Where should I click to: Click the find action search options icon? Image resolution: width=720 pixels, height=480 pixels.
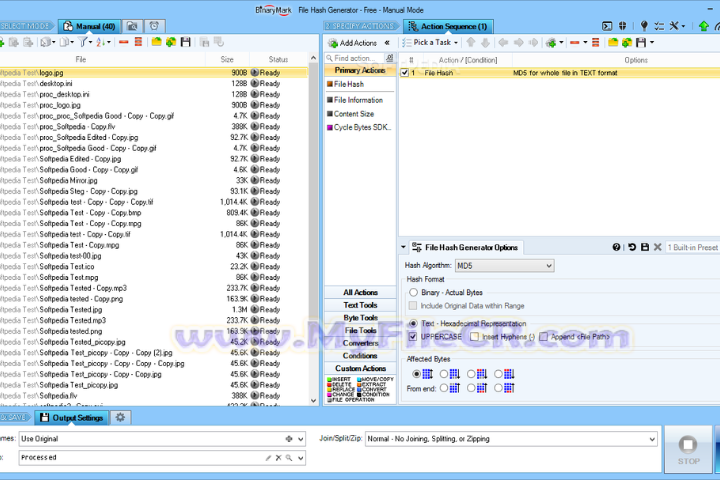coord(389,58)
